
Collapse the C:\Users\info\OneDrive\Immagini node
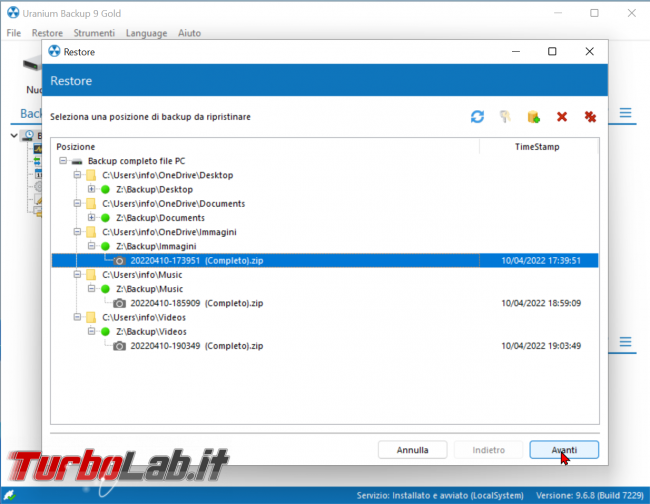[77, 232]
